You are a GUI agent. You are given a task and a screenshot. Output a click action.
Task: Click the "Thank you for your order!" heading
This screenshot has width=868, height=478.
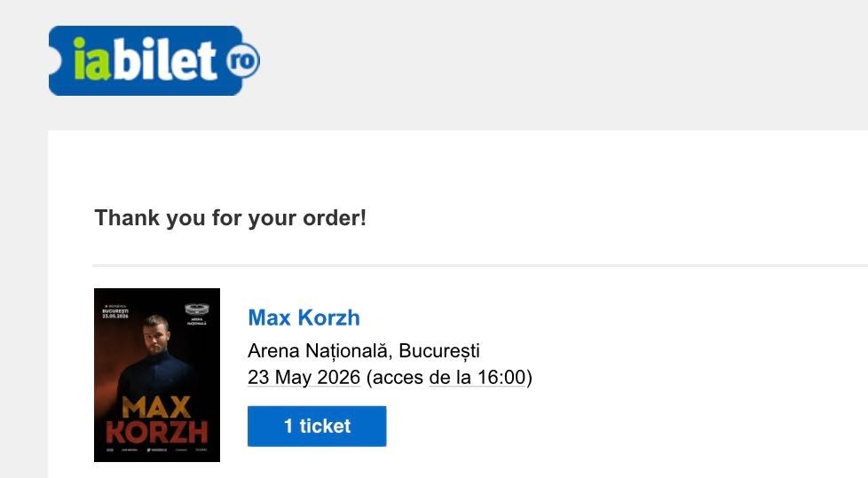coord(230,218)
